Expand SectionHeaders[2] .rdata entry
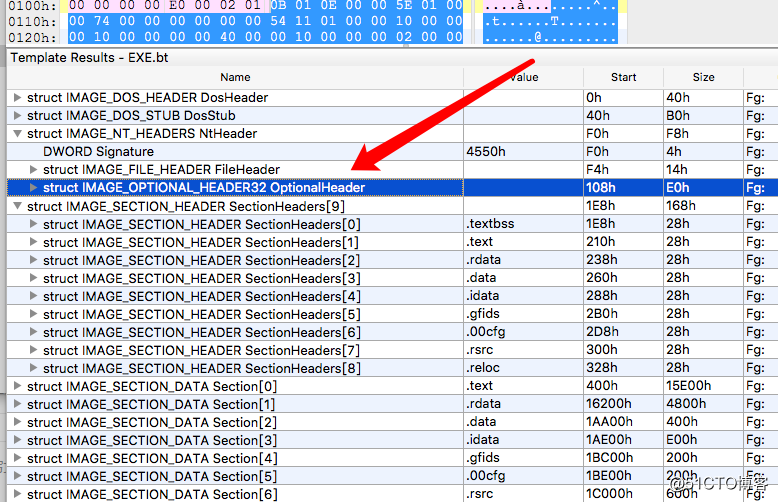This screenshot has width=778, height=502. pos(33,259)
